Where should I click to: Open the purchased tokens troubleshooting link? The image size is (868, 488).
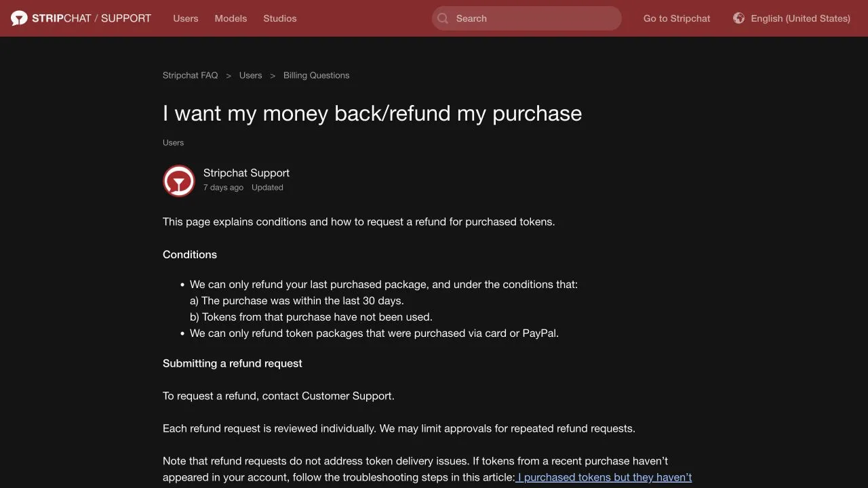(x=604, y=477)
